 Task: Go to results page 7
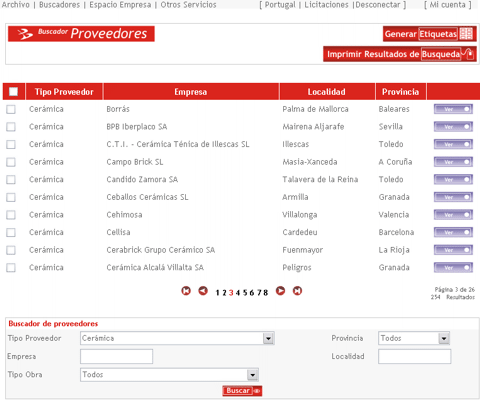(259, 293)
